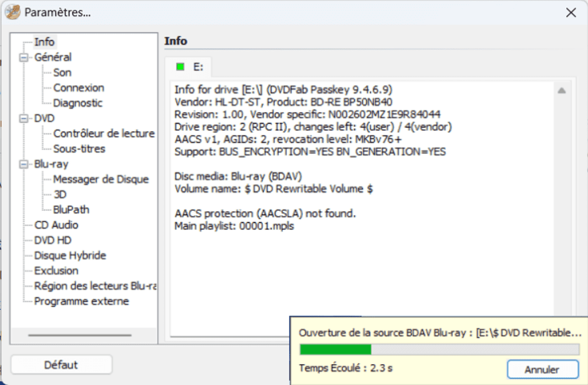
Task: Open the Disque Hybride settings
Action: (x=70, y=256)
